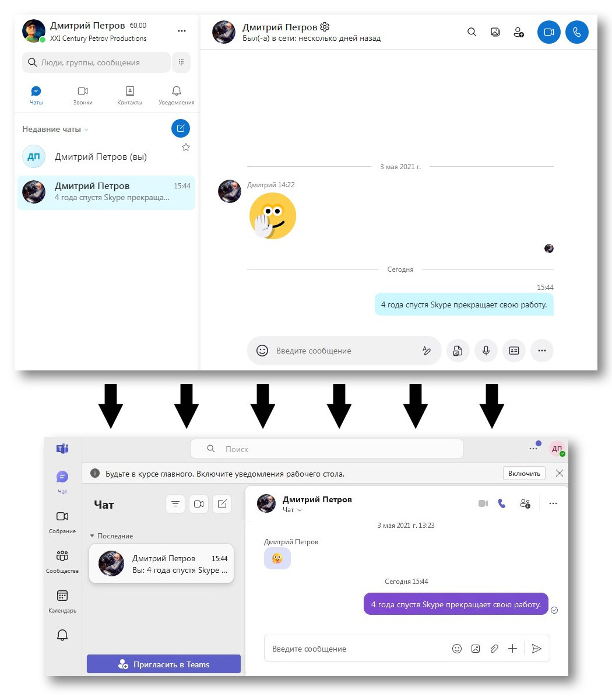The width and height of the screenshot is (612, 700).
Task: Click the Включить notifications button
Action: (524, 473)
